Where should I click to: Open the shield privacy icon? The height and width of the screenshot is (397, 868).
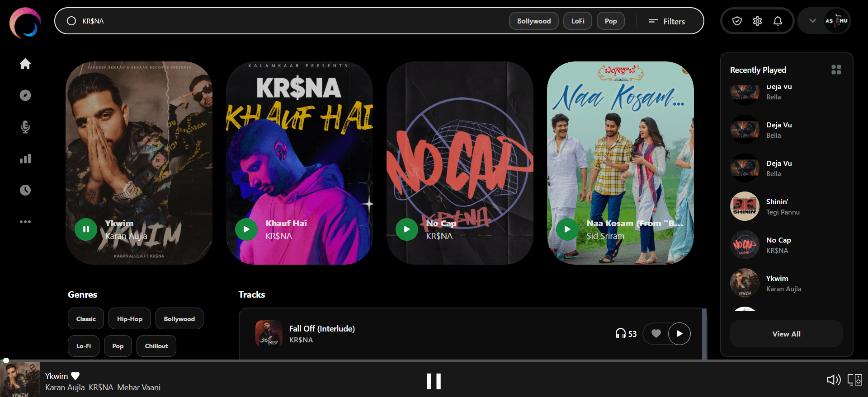[737, 21]
